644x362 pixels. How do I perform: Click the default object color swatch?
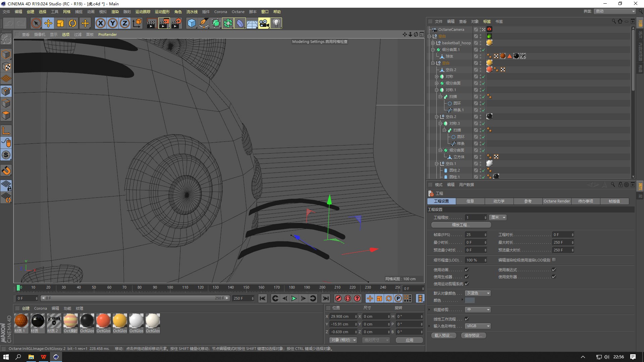(470, 300)
